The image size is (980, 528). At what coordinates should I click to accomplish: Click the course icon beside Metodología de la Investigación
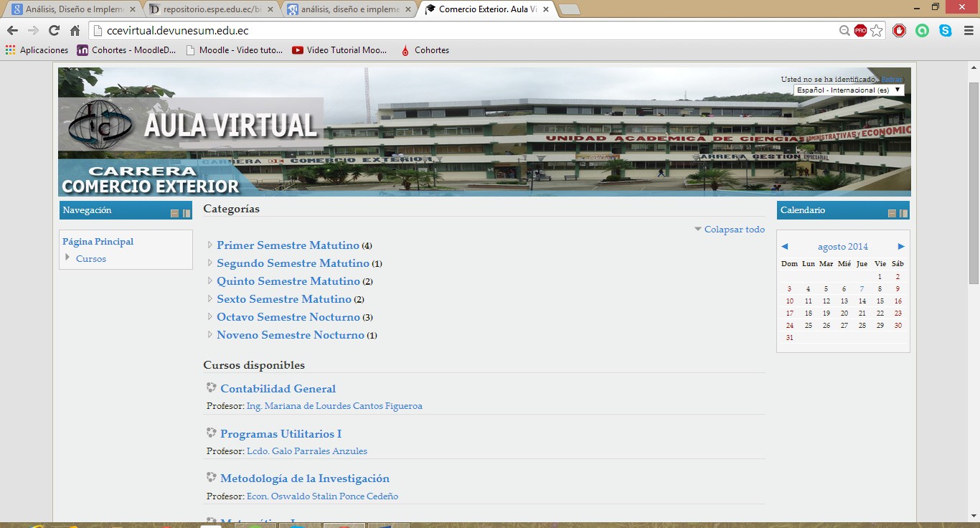point(211,477)
